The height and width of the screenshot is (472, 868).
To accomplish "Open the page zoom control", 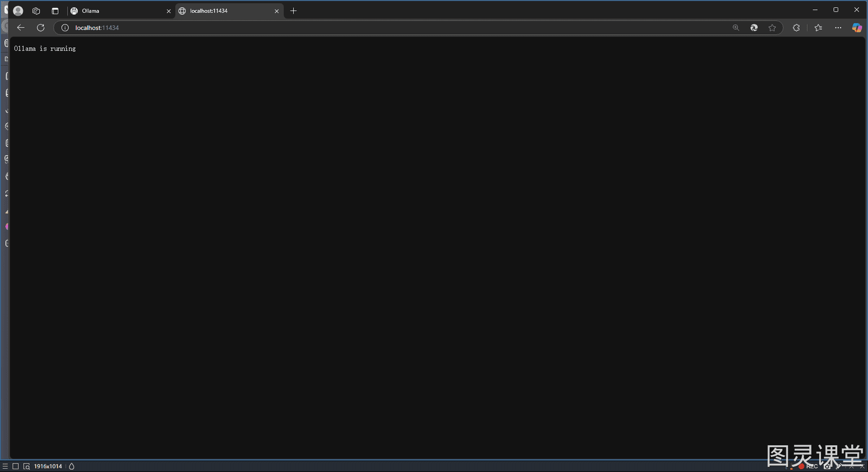I will coord(736,28).
